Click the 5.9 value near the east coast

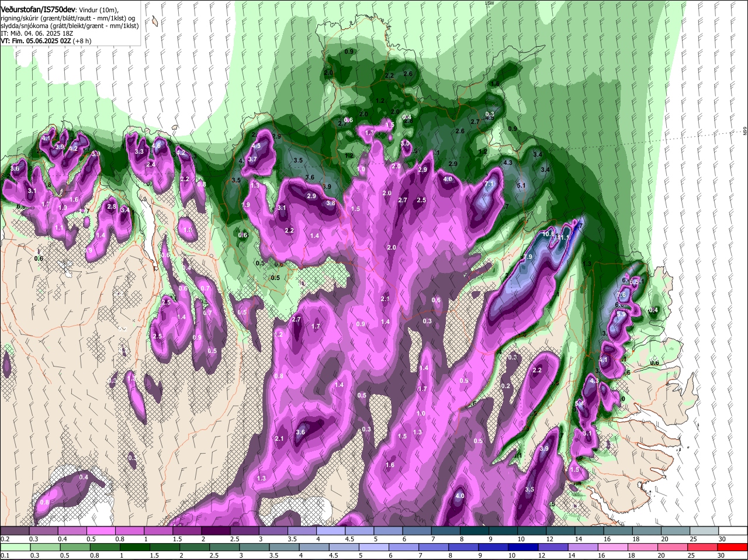pos(621,314)
